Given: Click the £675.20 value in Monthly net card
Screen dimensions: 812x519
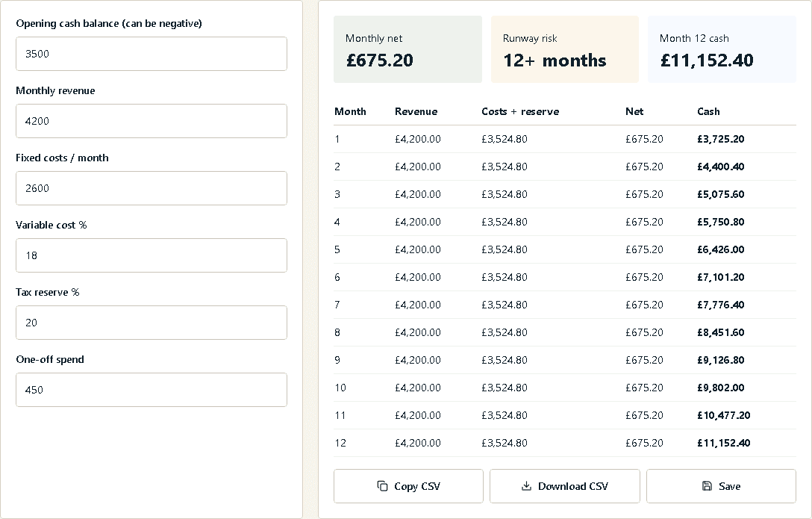Looking at the screenshot, I should click(380, 60).
